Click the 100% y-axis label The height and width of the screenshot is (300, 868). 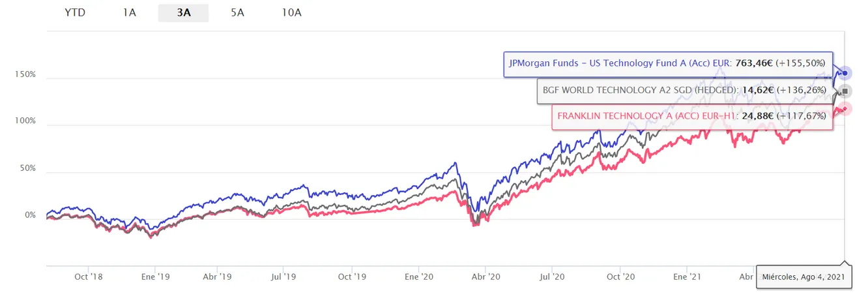pos(27,121)
